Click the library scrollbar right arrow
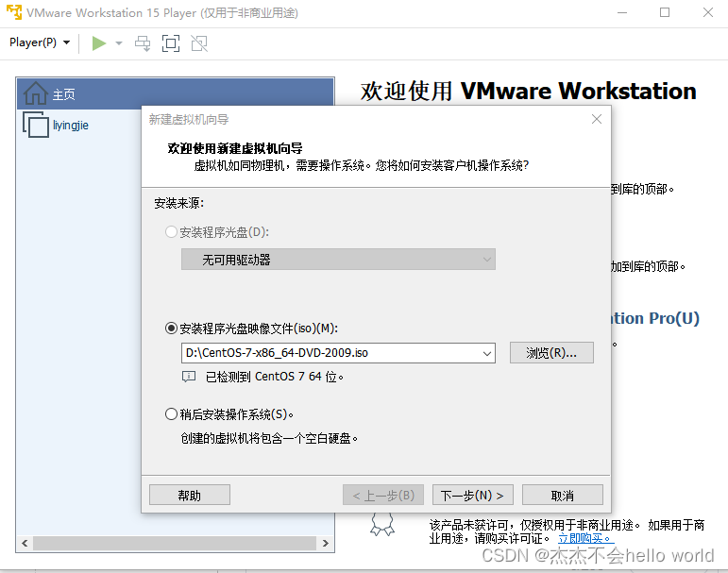Image resolution: width=728 pixels, height=573 pixels. [x=326, y=543]
